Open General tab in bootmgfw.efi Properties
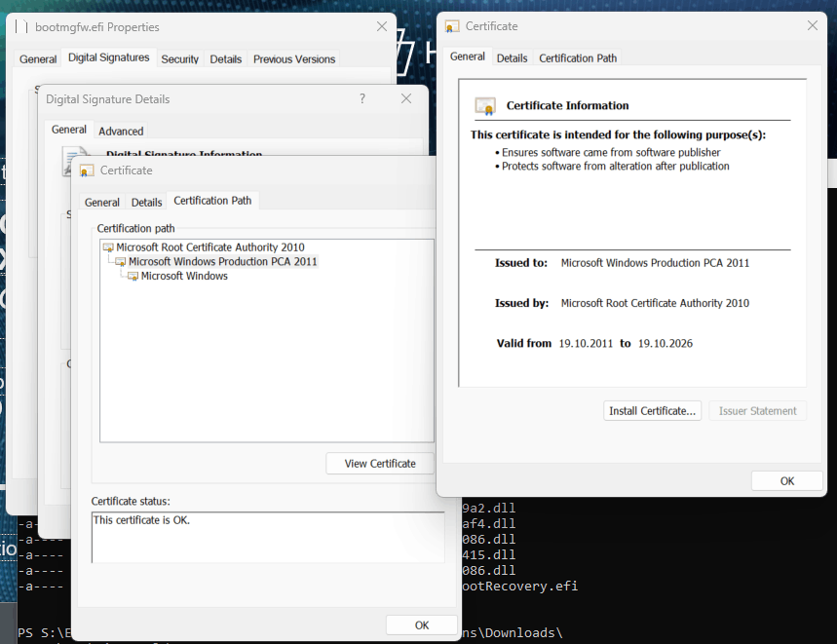The image size is (837, 644). 38,59
